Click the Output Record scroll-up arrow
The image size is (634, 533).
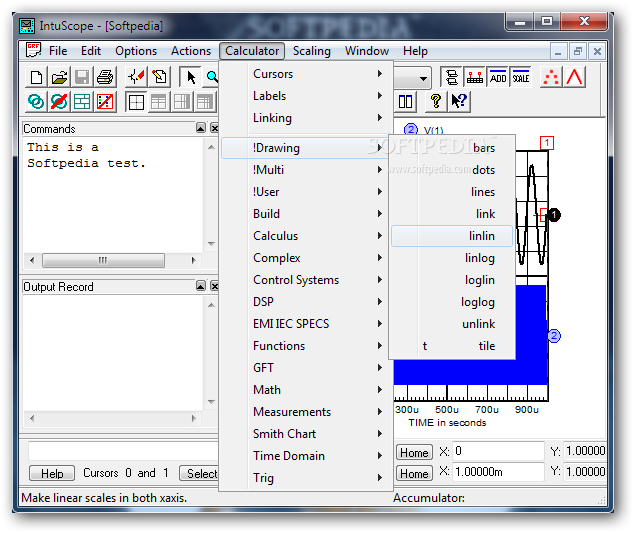211,305
